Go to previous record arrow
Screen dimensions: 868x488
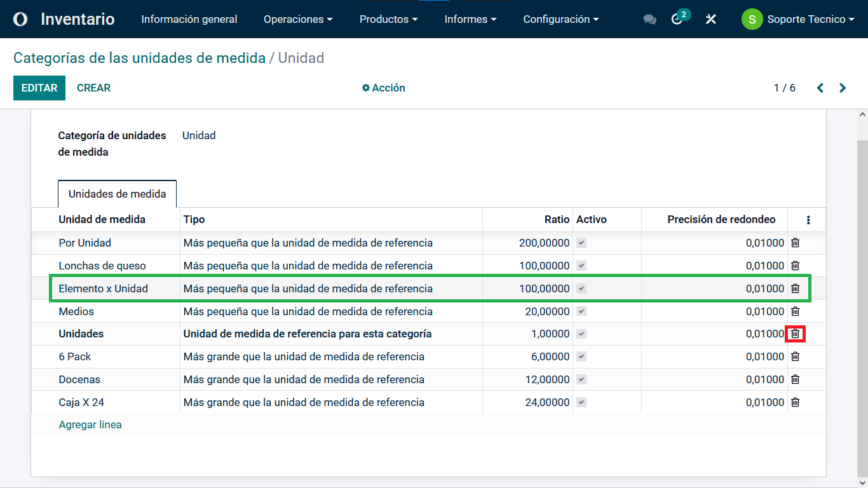pos(820,88)
